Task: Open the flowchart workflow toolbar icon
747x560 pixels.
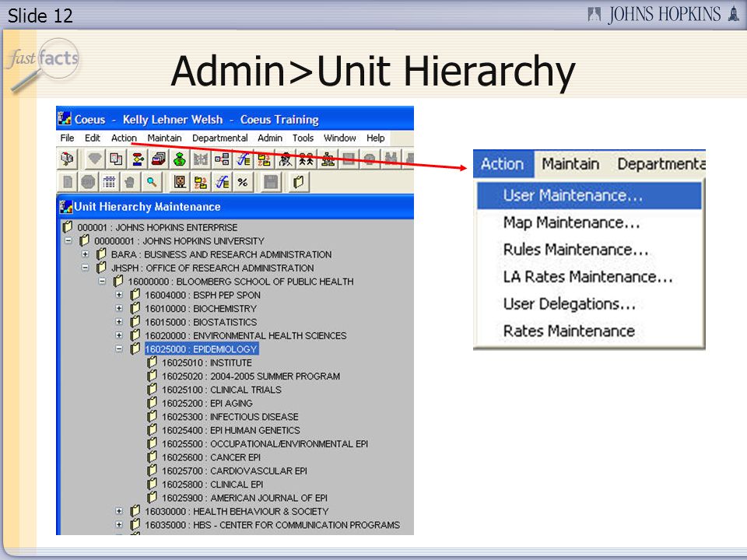Action: [138, 159]
